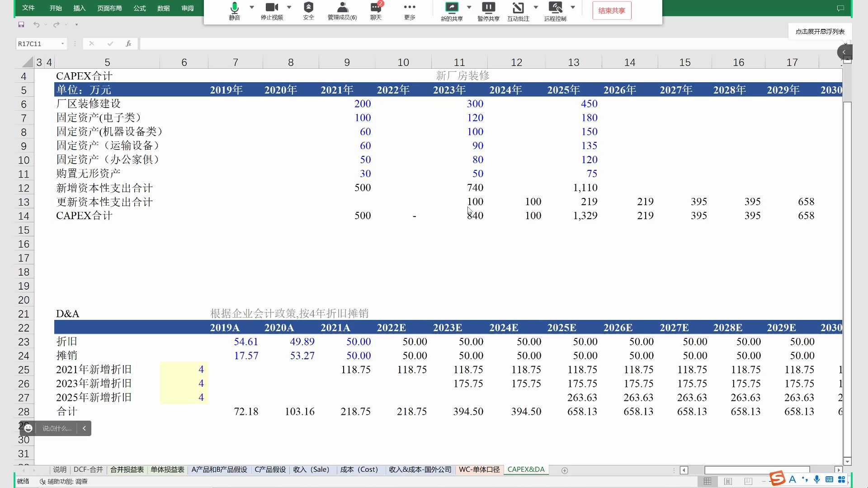Open remote control (远程控制) menu

point(555,11)
